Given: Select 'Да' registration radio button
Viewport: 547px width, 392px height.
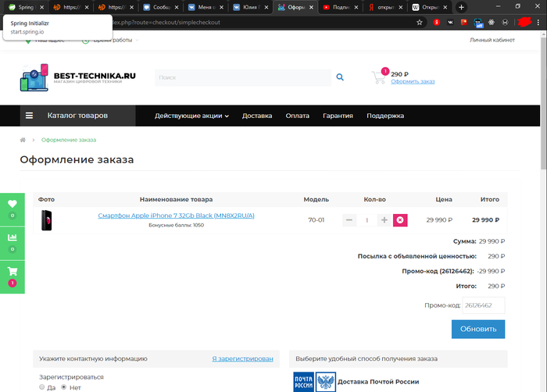Looking at the screenshot, I should click(42, 387).
